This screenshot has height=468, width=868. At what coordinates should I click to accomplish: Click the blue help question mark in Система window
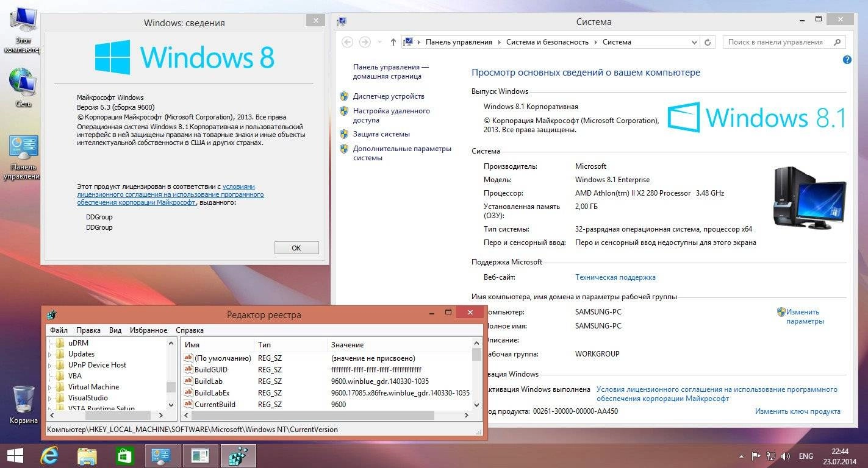847,60
